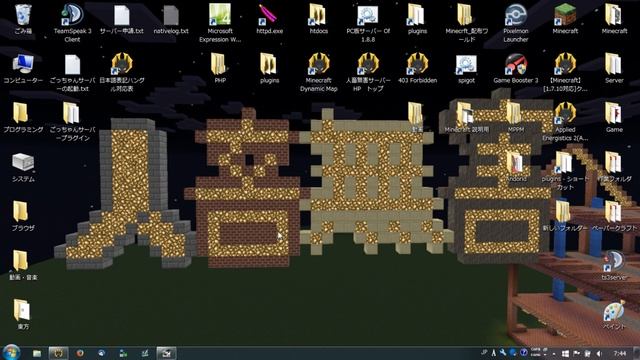Launch Game Booster 3
640x360 pixels.
tap(516, 68)
